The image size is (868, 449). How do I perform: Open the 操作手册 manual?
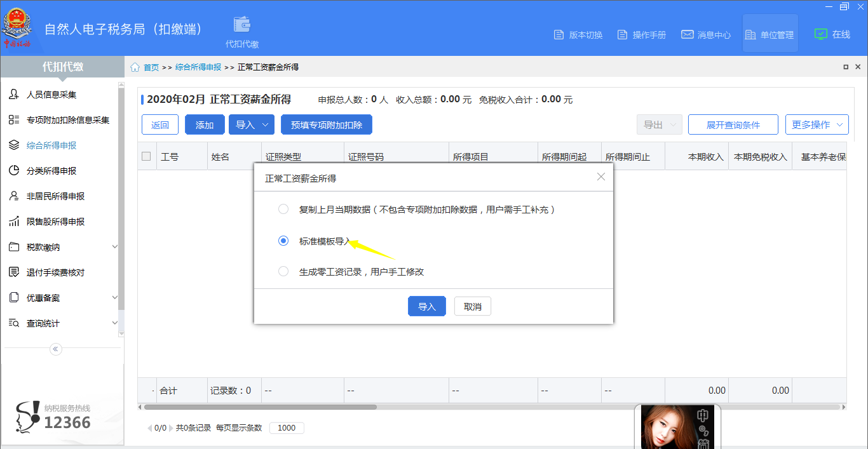[x=641, y=36]
